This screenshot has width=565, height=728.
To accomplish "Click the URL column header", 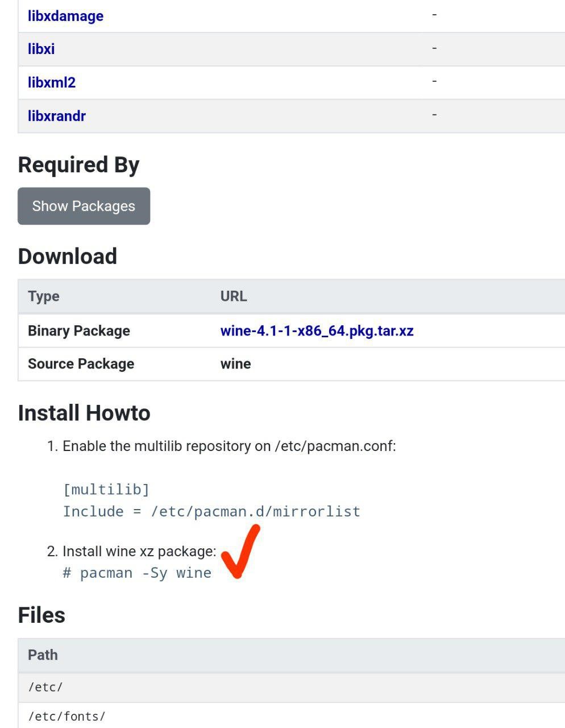I will click(233, 296).
